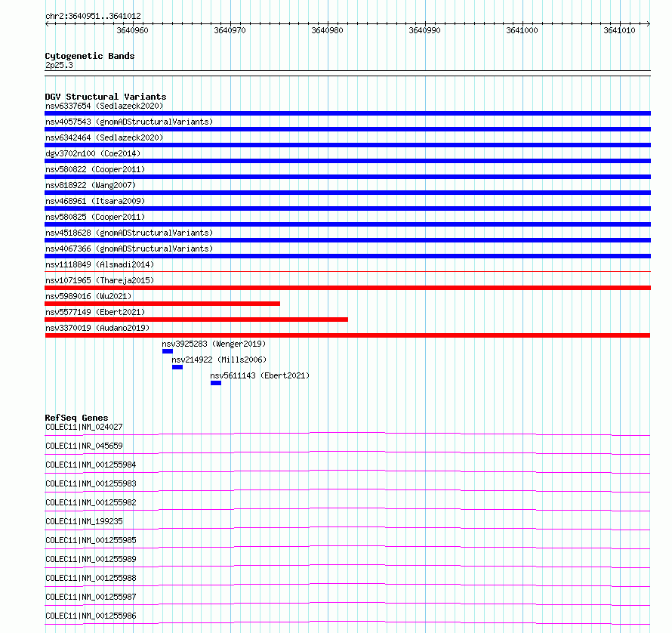Click the 3641000 ruler position
This screenshot has height=633, width=672.
click(x=522, y=30)
